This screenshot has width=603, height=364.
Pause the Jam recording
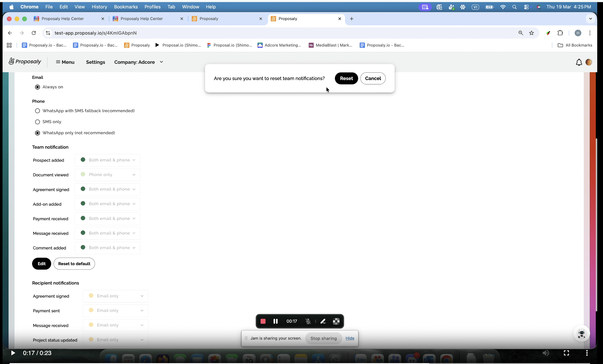276,321
